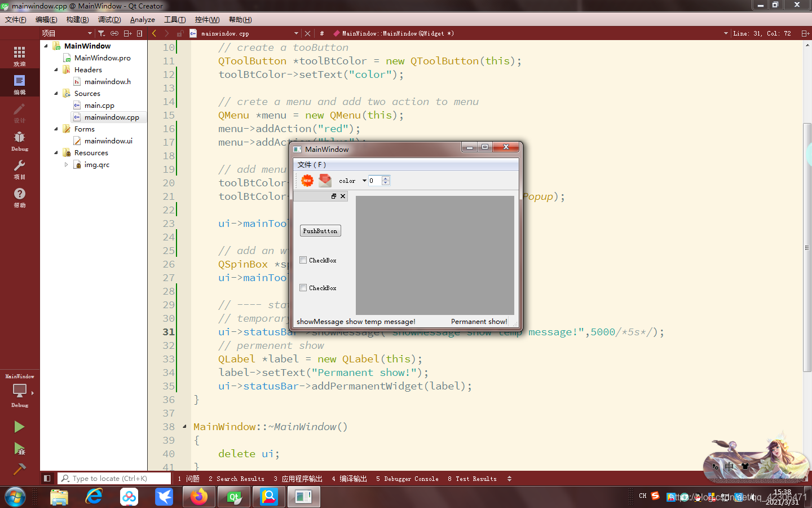Switch to Qt Creator Welcome mode
Viewport: 812px width, 508px height.
[19, 54]
